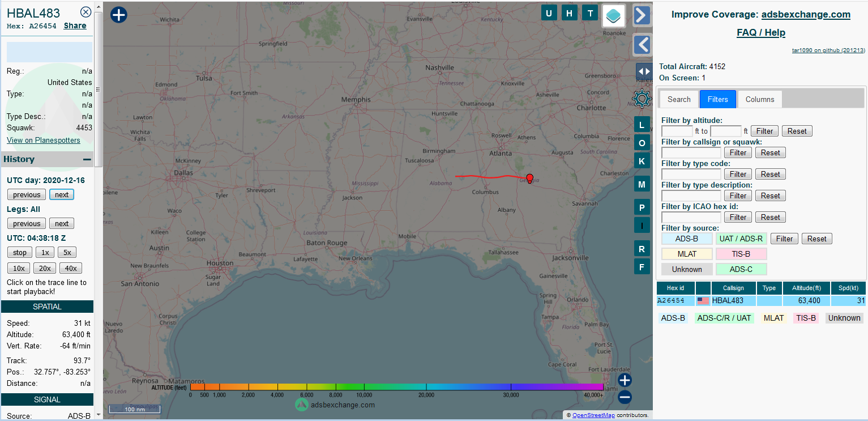Viewport: 868px width, 421px height.
Task: Click the R map button
Action: [642, 249]
